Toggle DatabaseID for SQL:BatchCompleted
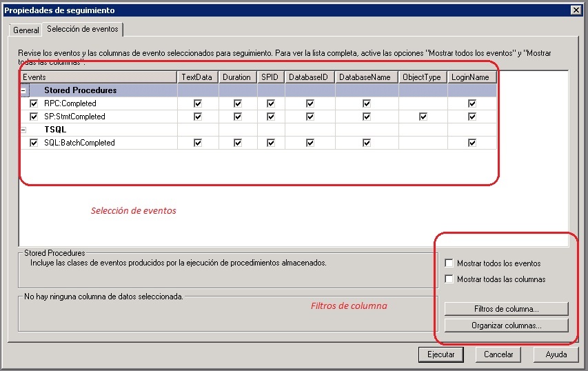 tap(310, 143)
